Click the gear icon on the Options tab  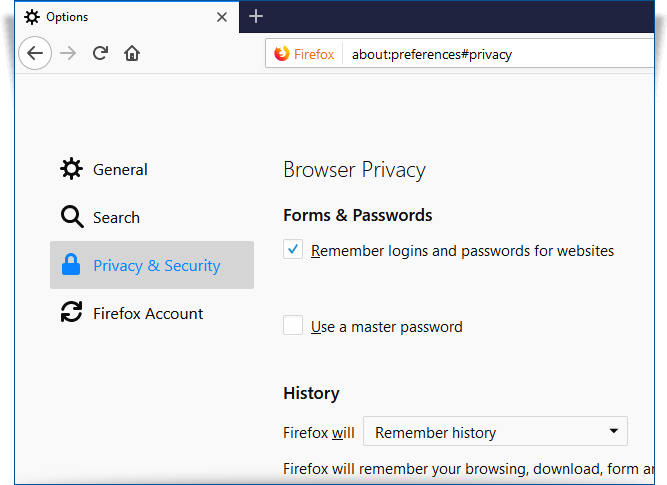click(x=32, y=17)
